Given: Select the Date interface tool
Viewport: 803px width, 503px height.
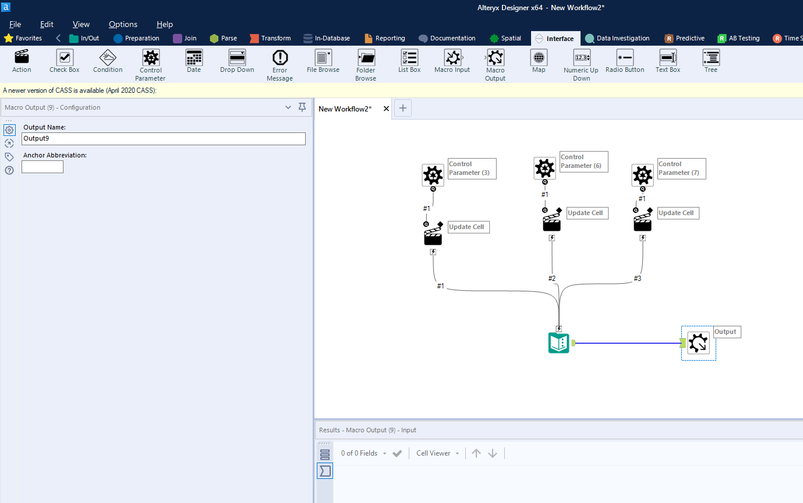Looking at the screenshot, I should tap(194, 61).
